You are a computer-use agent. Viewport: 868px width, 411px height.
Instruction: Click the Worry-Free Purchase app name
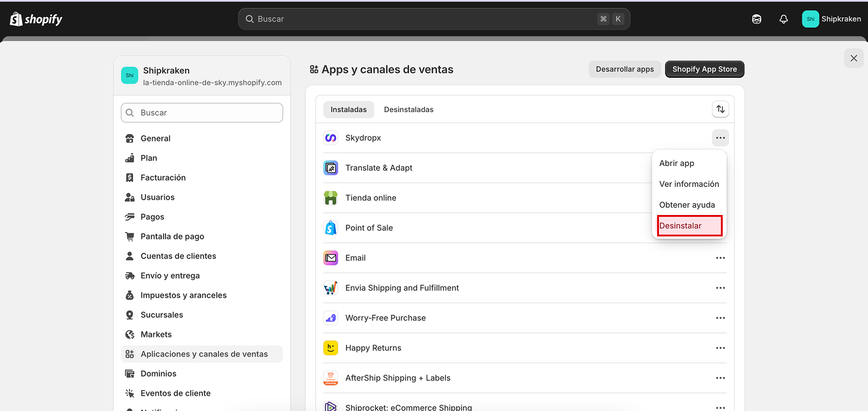[386, 318]
